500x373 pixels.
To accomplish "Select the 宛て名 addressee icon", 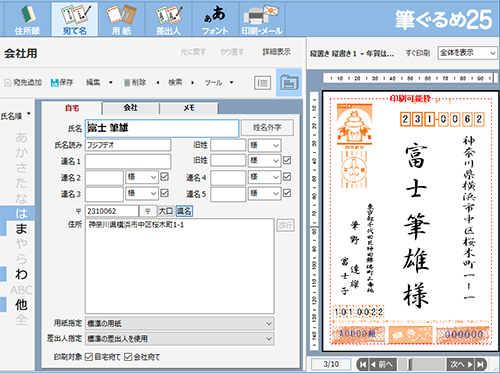I will pyautogui.click(x=75, y=19).
